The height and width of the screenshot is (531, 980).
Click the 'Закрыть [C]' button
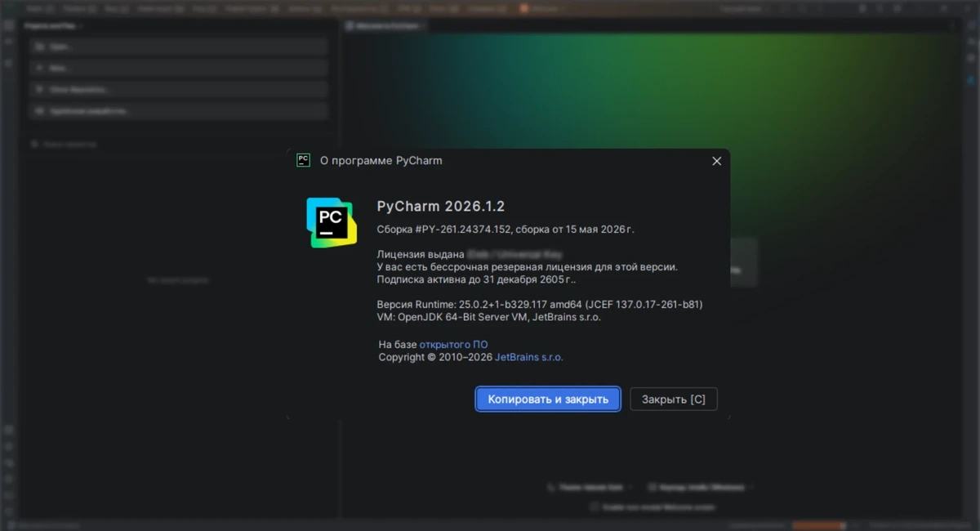click(674, 399)
